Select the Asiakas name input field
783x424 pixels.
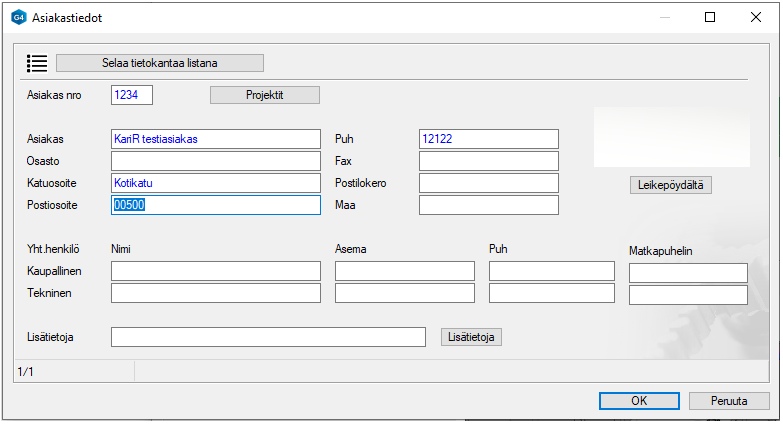click(215, 139)
